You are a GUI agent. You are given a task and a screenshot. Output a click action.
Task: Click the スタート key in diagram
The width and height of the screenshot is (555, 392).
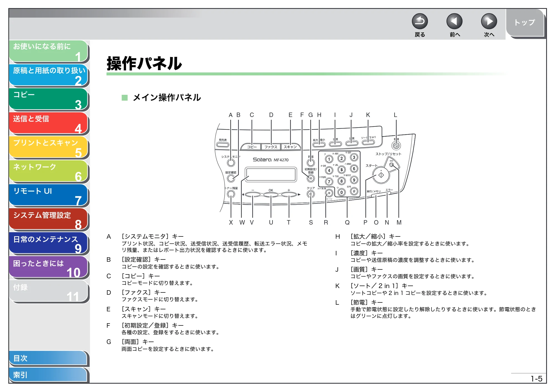click(x=381, y=175)
